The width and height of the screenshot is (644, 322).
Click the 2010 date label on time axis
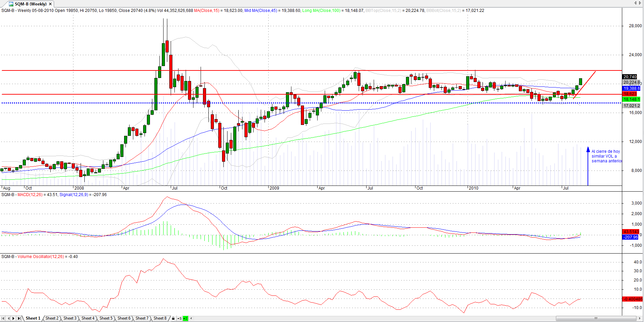pos(473,188)
